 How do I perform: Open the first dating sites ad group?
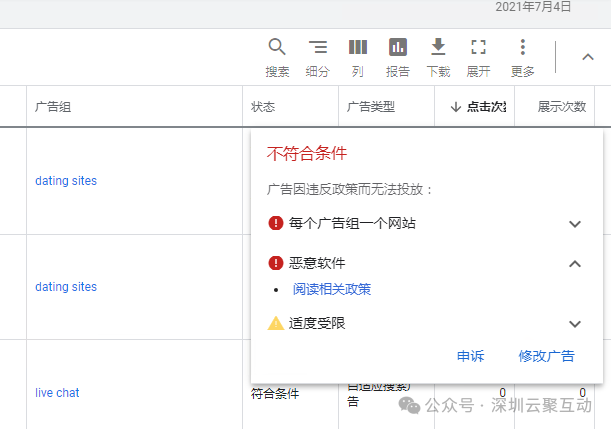click(x=66, y=181)
